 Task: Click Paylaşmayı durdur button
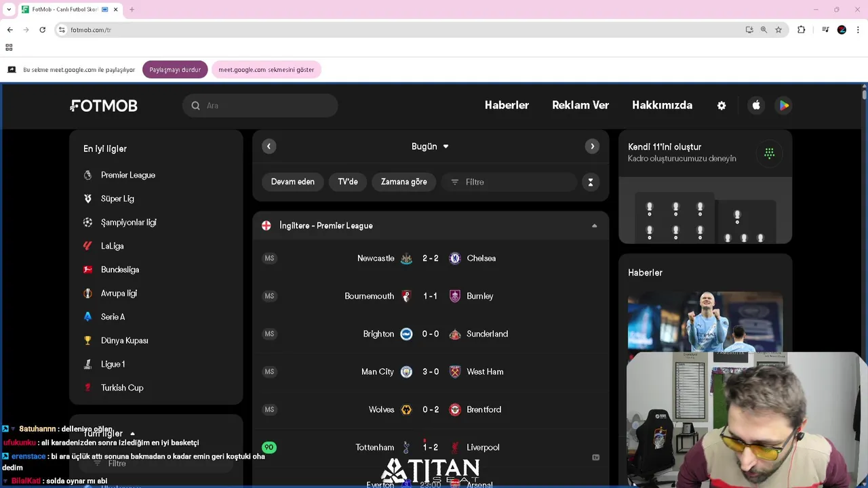pos(175,70)
